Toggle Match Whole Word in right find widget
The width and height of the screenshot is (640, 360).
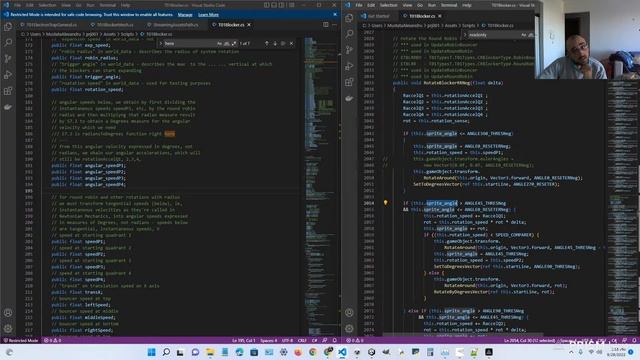531,35
